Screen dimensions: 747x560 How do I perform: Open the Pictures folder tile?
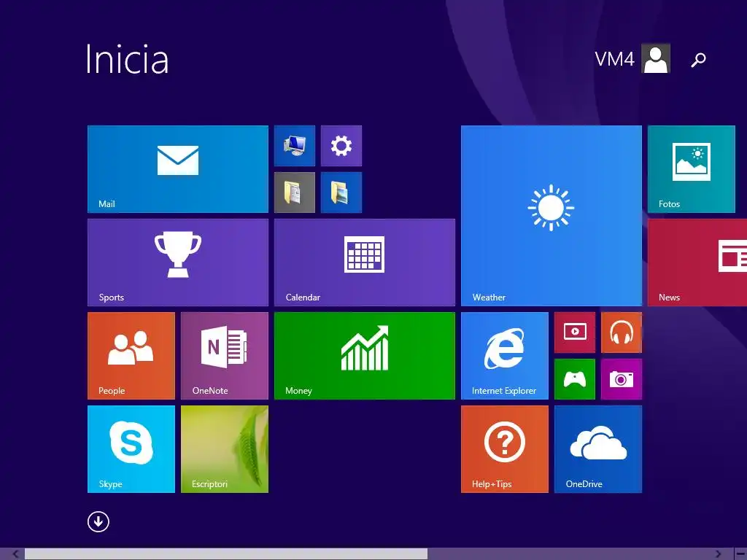pos(341,192)
